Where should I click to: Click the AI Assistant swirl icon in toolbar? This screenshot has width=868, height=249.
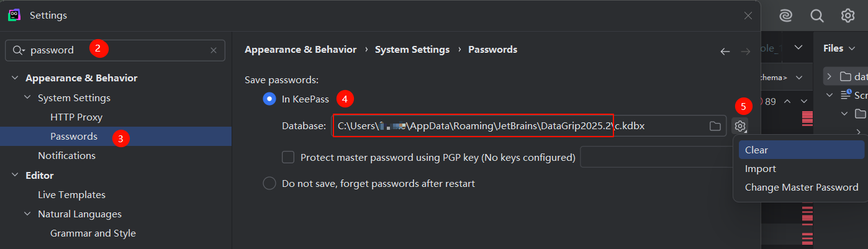tap(785, 16)
